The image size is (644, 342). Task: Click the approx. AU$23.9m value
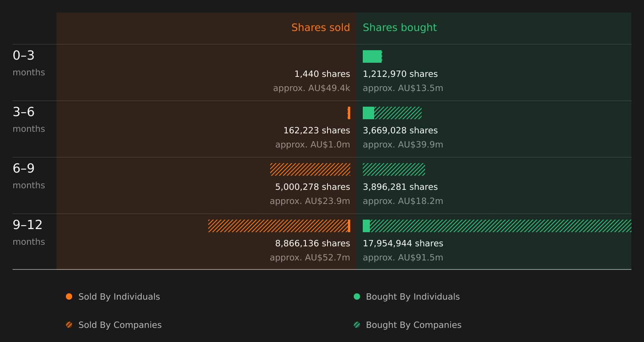[310, 201]
